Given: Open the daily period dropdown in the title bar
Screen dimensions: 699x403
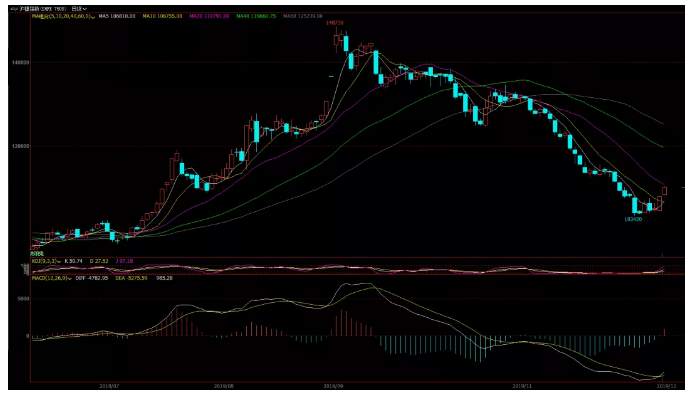Looking at the screenshot, I should pos(79,8).
